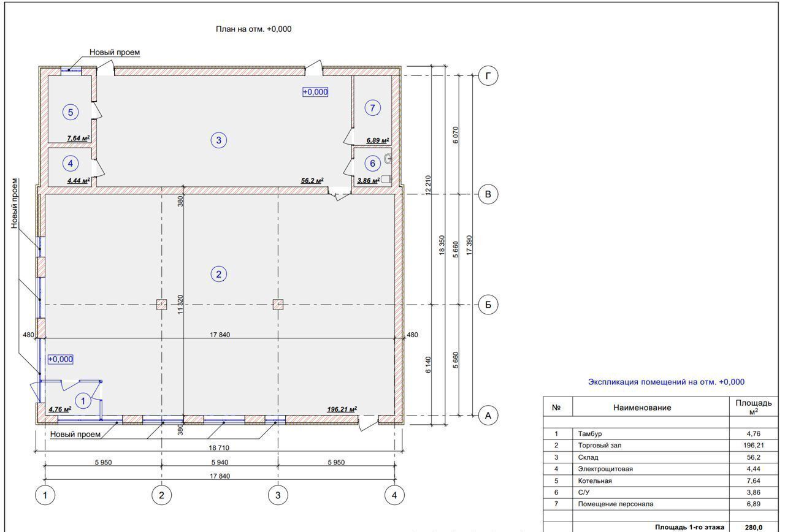Click the blue circled room number 4
Screen dimensions: 785x532
pyautogui.click(x=71, y=164)
